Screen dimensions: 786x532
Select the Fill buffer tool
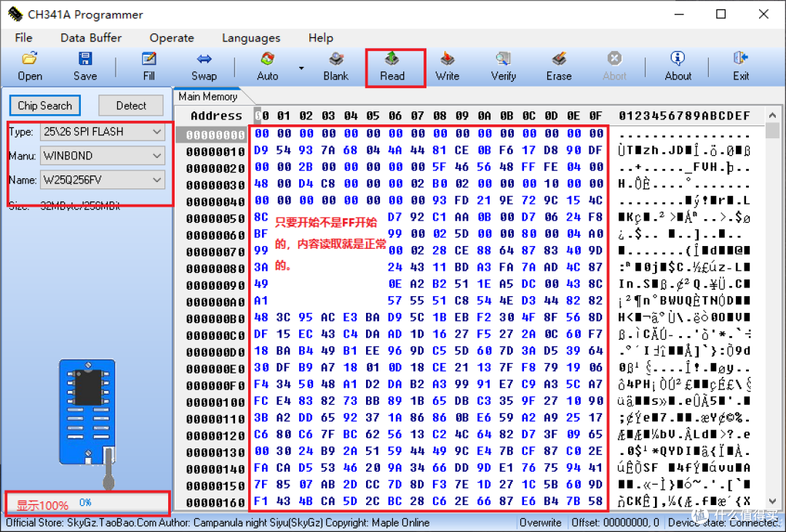[149, 66]
